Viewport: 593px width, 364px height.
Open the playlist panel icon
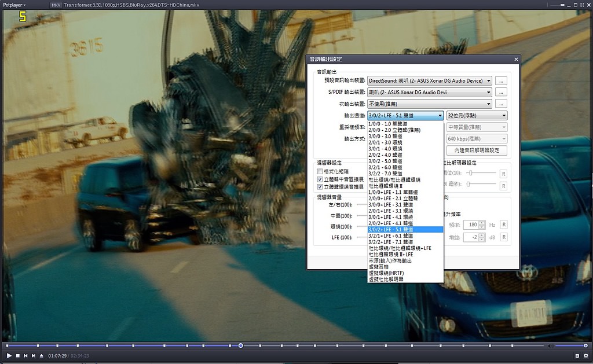click(x=577, y=356)
